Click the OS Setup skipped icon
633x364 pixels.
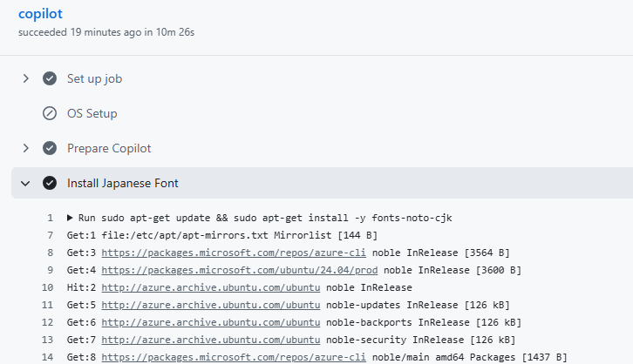(x=50, y=113)
